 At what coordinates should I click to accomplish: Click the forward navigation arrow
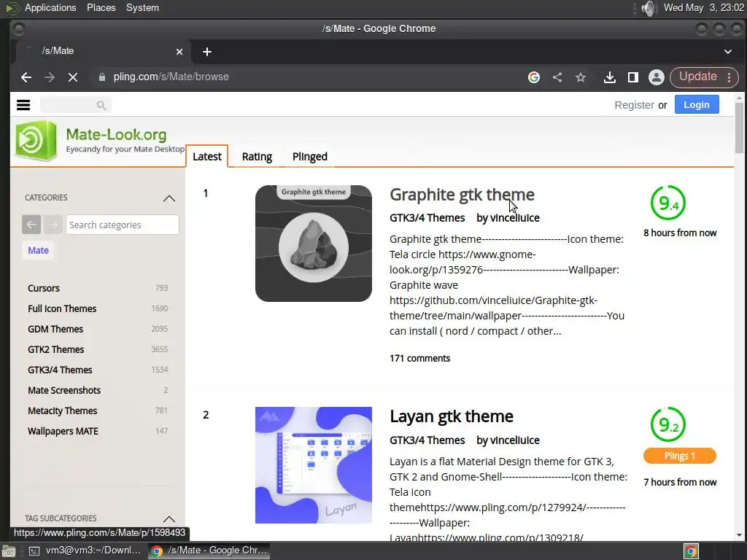[50, 77]
